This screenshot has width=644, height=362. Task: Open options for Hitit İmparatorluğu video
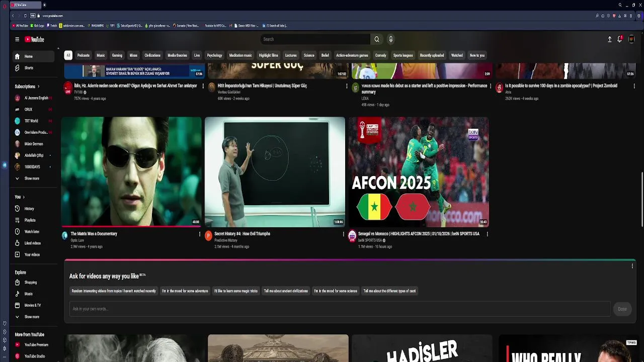(347, 86)
